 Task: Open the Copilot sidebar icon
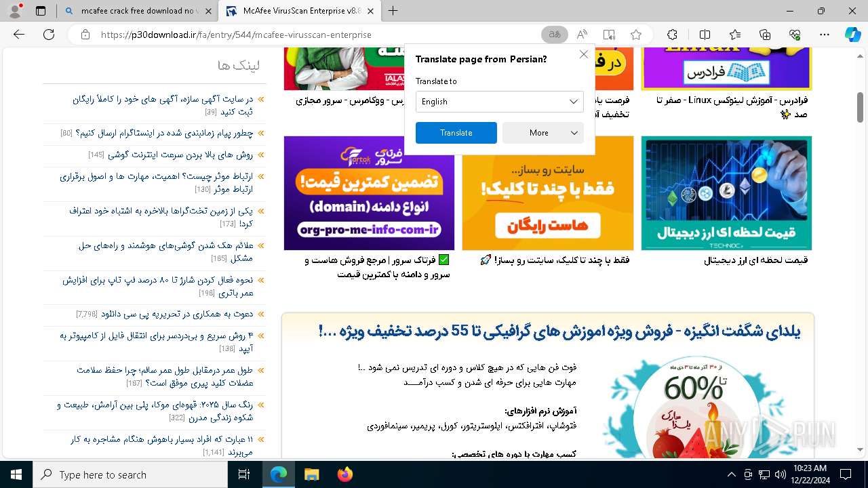pyautogui.click(x=852, y=35)
